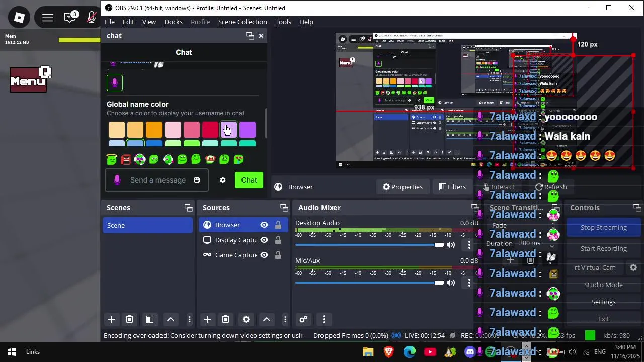Toggle visibility of Game Capture source

[264, 255]
